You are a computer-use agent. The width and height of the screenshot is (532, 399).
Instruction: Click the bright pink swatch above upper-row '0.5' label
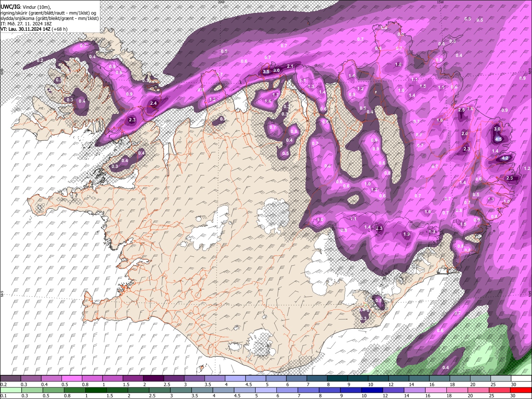tap(72, 379)
